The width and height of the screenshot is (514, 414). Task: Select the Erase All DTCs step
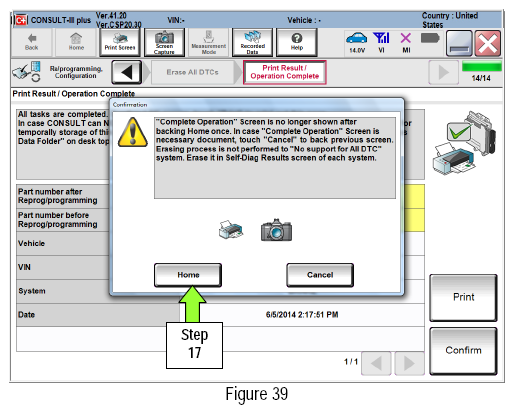192,72
